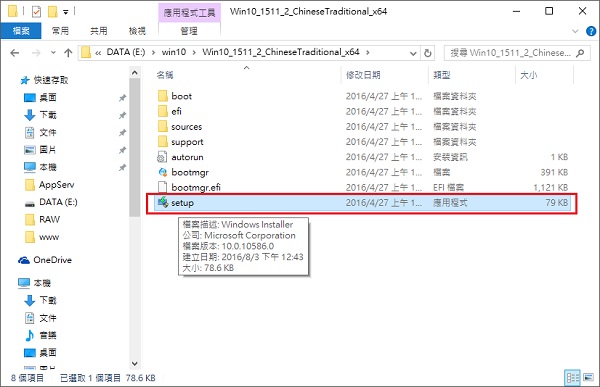This screenshot has height=387, width=600.
Task: Unpin 下載 using its pin icon
Action: point(122,115)
